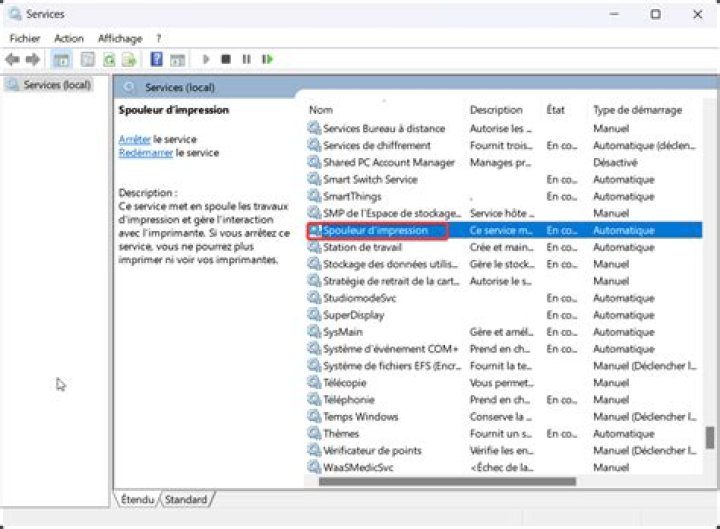The height and width of the screenshot is (529, 720).
Task: Open the Fichier menu
Action: pyautogui.click(x=25, y=39)
